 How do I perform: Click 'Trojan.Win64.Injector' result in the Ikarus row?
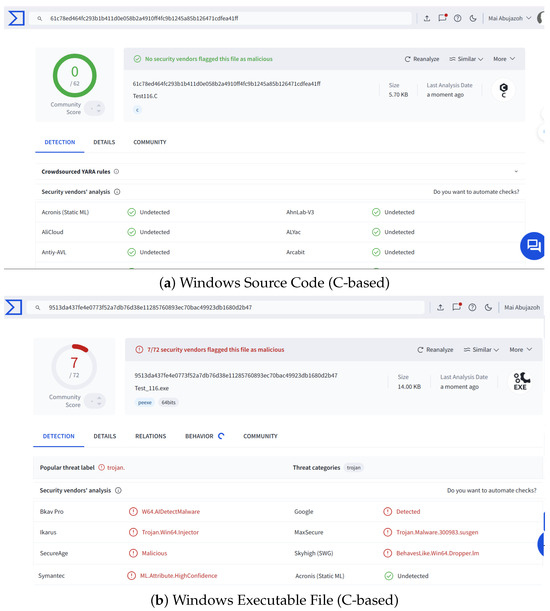170,532
